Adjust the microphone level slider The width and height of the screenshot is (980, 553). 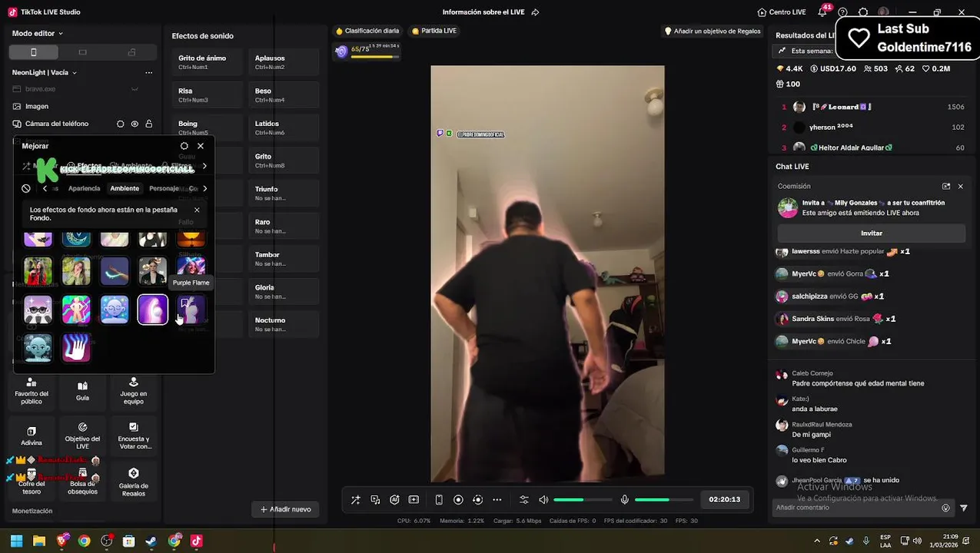point(664,499)
